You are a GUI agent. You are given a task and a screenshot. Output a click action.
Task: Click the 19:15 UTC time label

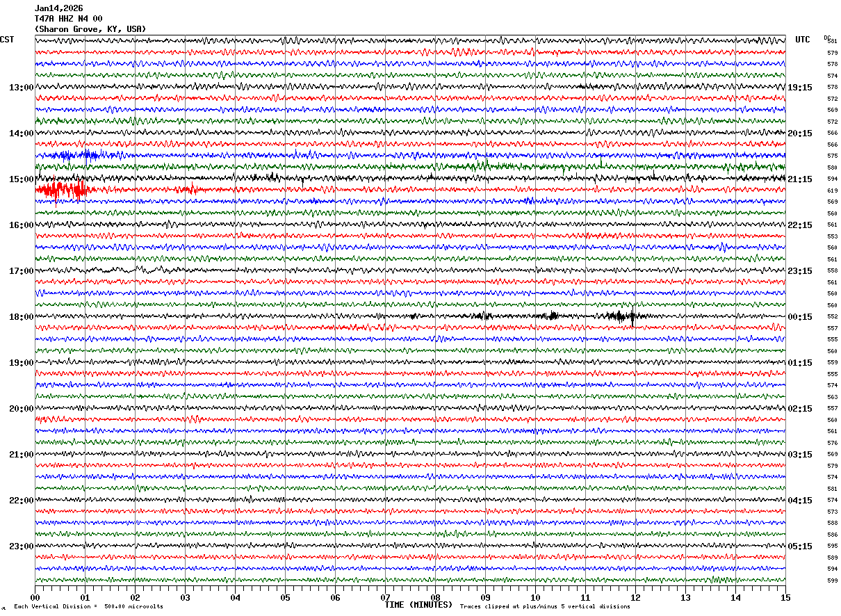click(800, 88)
